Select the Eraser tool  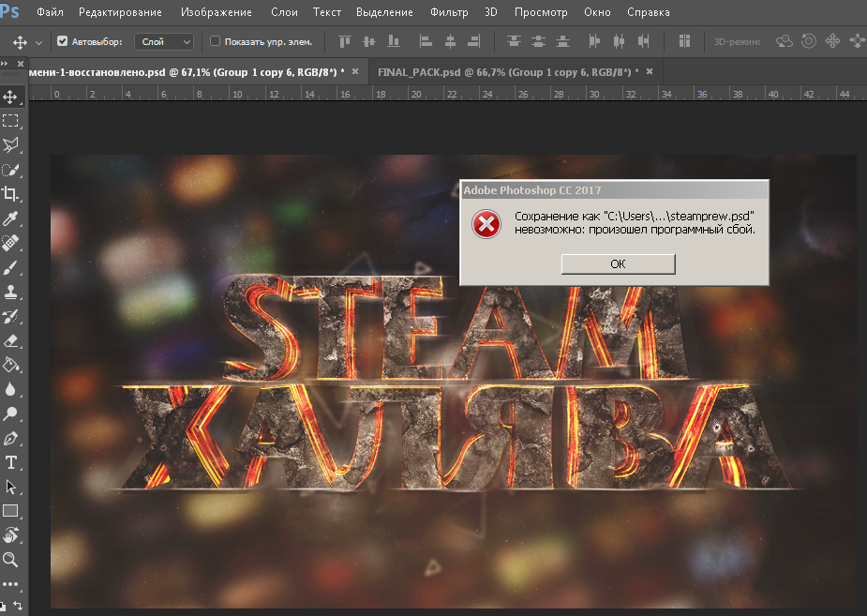[x=10, y=340]
